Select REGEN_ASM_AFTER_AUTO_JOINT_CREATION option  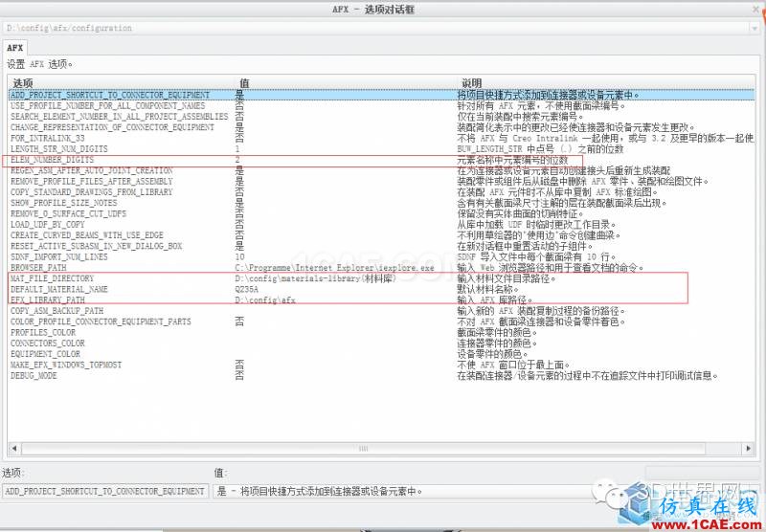click(91, 170)
